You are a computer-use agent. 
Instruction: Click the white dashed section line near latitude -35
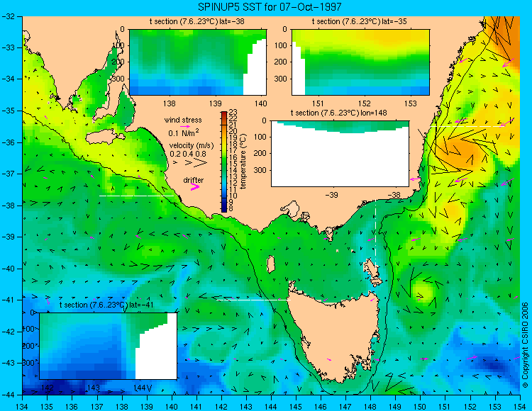470,126
